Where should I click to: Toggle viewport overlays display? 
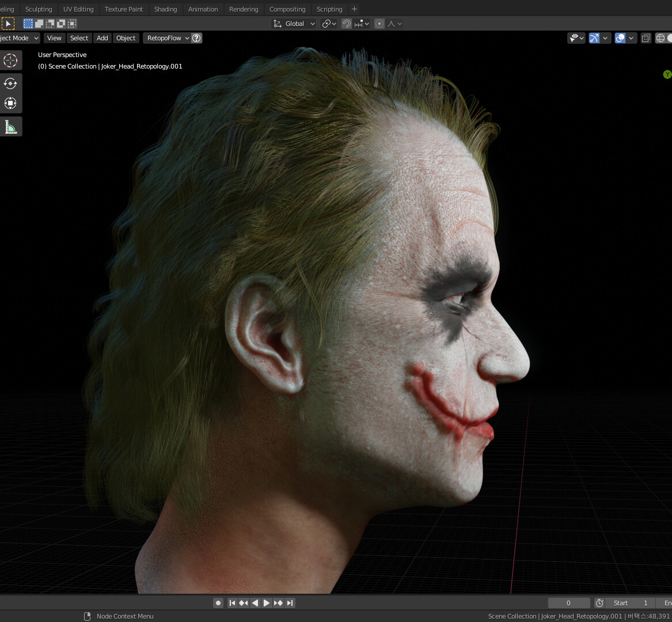coord(620,38)
